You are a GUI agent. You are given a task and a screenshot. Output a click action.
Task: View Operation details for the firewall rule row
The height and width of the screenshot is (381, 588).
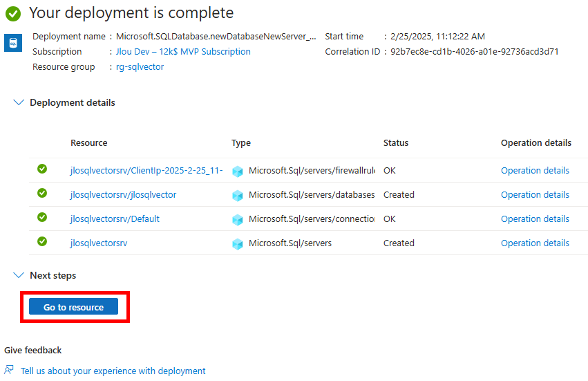pyautogui.click(x=535, y=170)
